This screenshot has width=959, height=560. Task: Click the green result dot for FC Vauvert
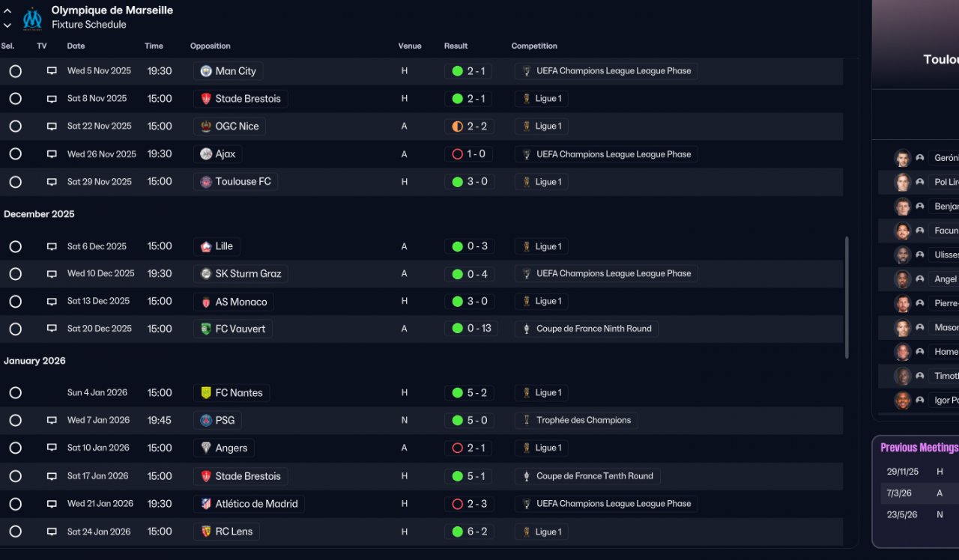coord(457,329)
